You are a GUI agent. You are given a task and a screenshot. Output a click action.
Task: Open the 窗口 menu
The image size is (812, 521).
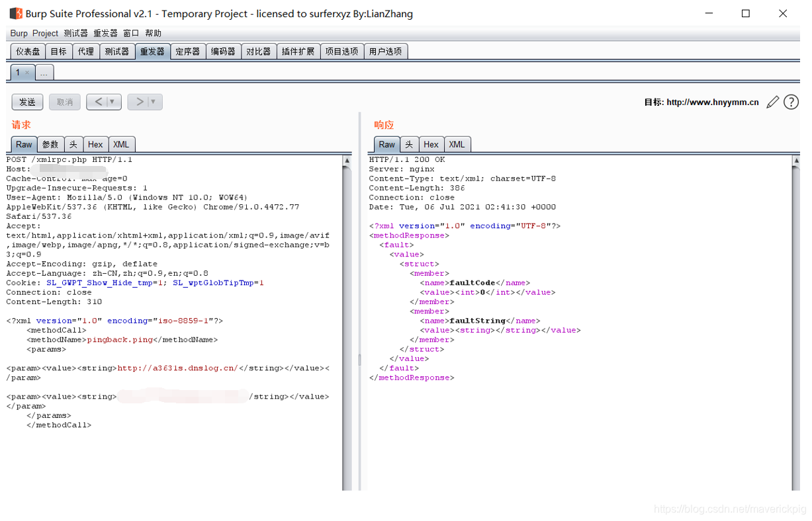pyautogui.click(x=131, y=33)
